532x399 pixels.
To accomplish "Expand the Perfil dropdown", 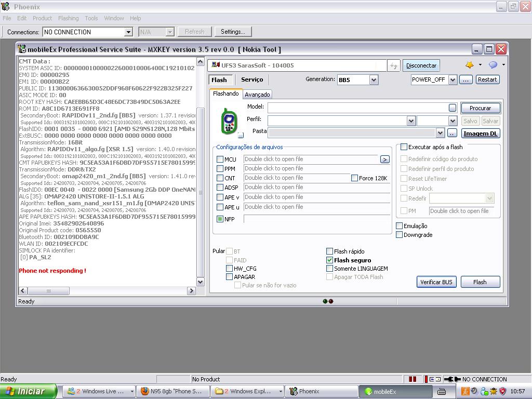I will [x=411, y=121].
